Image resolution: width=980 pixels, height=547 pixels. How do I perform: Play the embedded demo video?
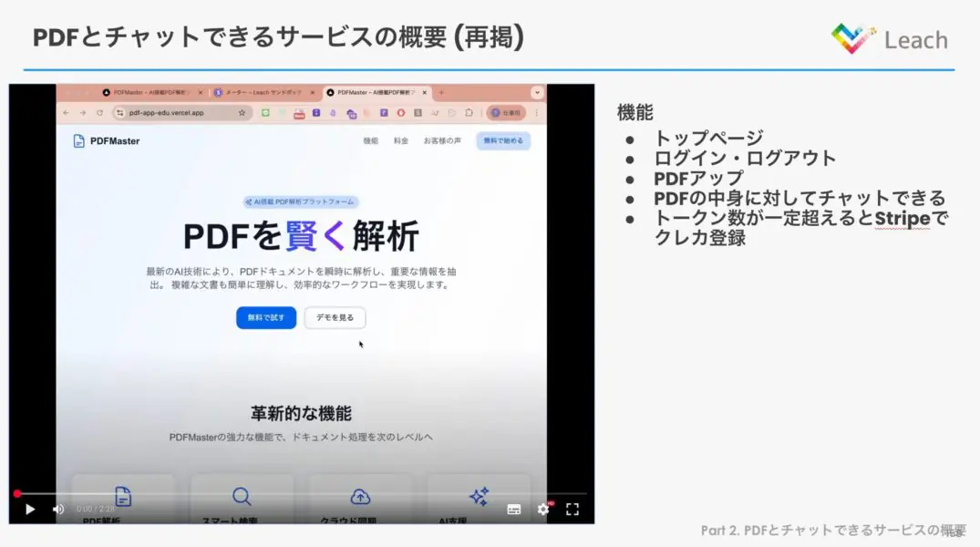(30, 509)
